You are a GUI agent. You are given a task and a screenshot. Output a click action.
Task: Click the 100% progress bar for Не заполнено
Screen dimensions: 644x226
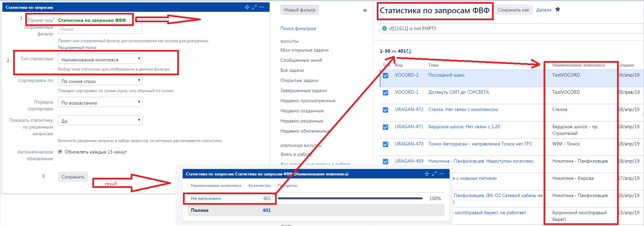[x=350, y=198]
